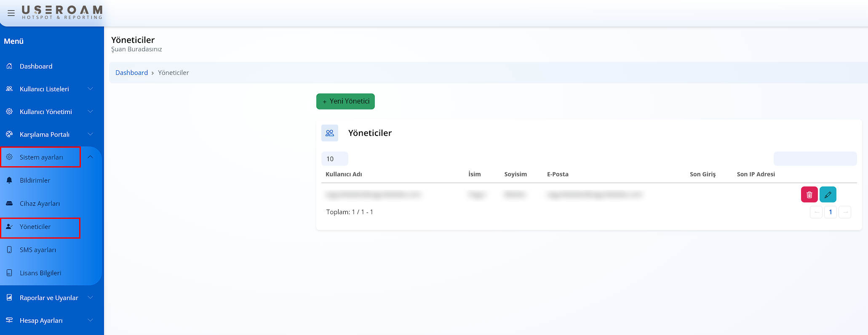Open the rows-per-page dropdown showing 10
Image resolution: width=868 pixels, height=335 pixels.
click(x=334, y=159)
